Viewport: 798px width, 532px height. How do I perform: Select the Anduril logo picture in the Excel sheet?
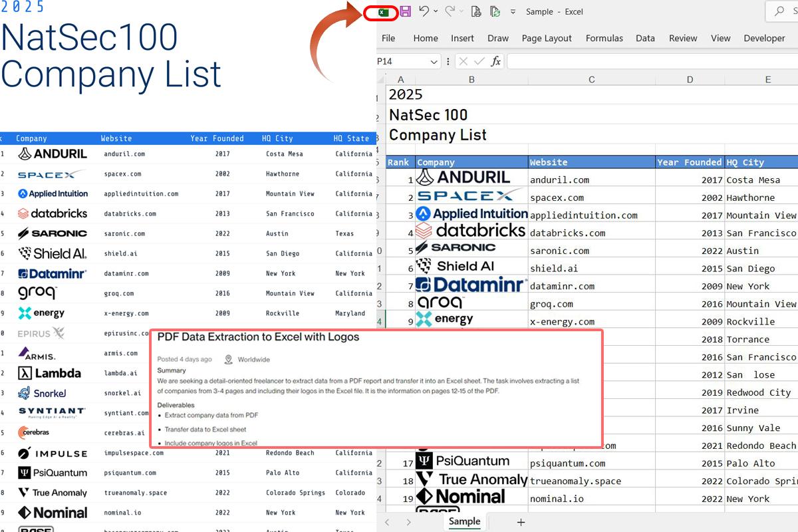[x=464, y=177]
